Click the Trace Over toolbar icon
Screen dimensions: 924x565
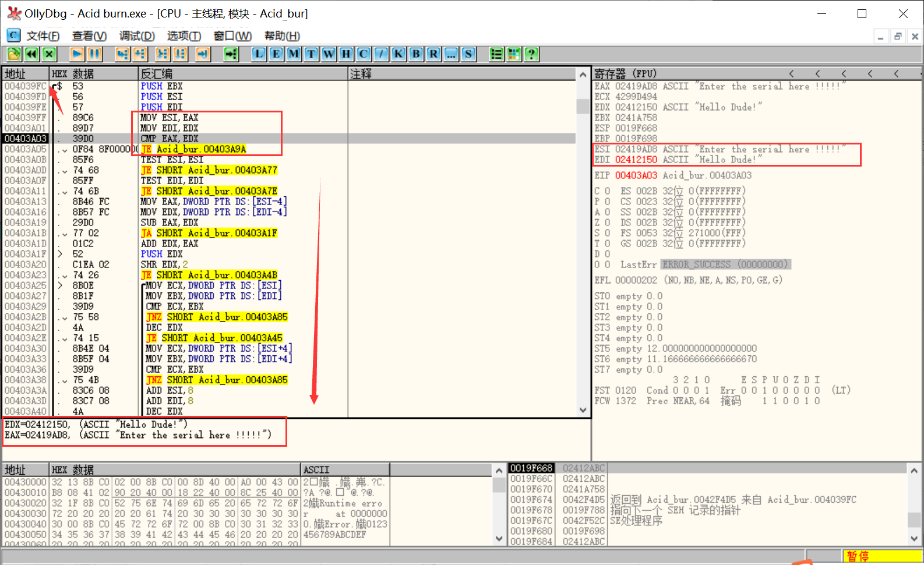tap(180, 54)
